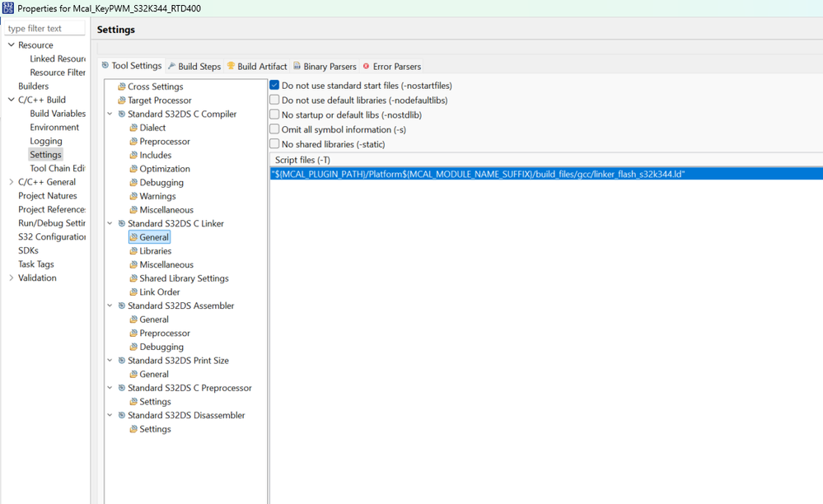Open the Project Natures page
823x504 pixels.
pos(48,196)
